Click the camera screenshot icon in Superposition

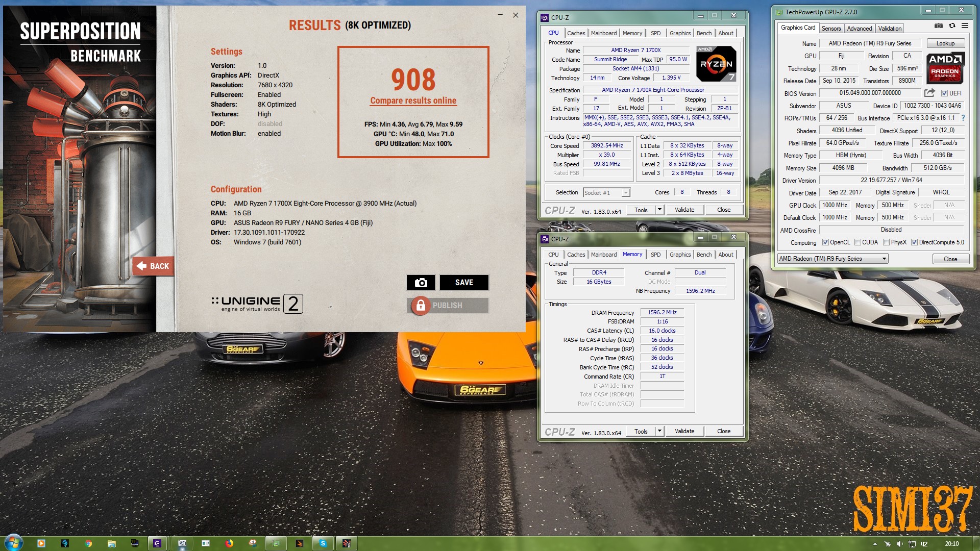pyautogui.click(x=421, y=282)
